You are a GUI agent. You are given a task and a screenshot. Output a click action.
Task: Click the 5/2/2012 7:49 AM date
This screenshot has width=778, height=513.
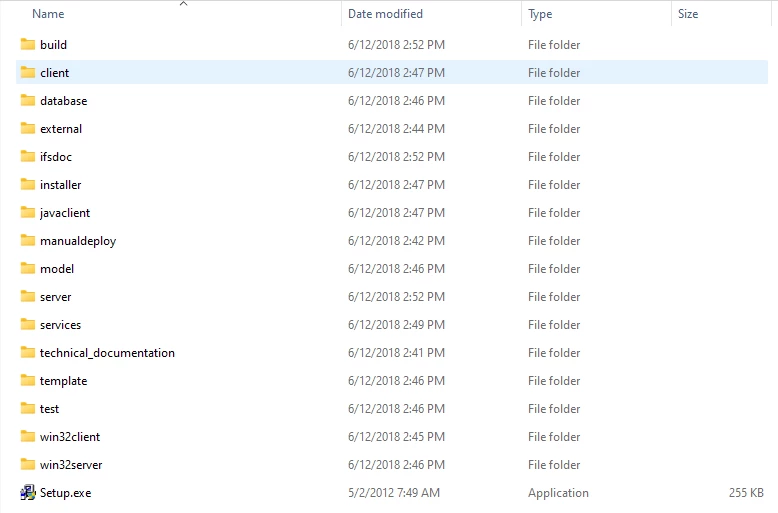pos(394,493)
